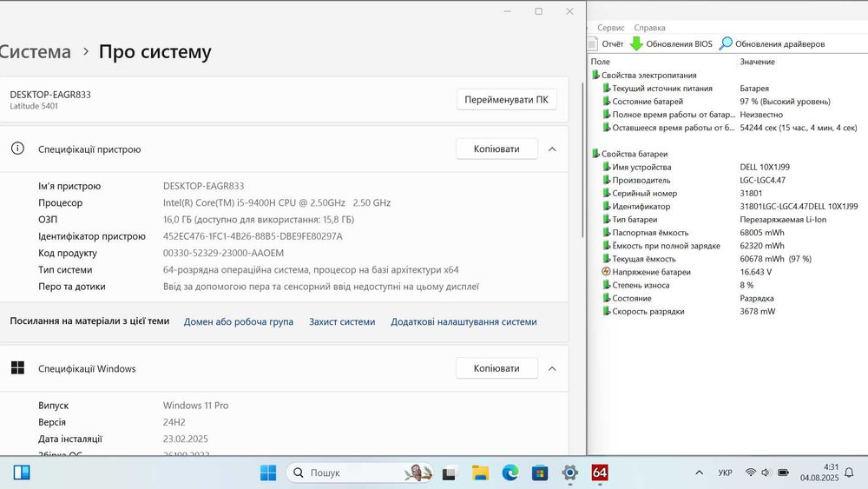868x489 pixels.
Task: Open the notification bell
Action: pos(849,472)
